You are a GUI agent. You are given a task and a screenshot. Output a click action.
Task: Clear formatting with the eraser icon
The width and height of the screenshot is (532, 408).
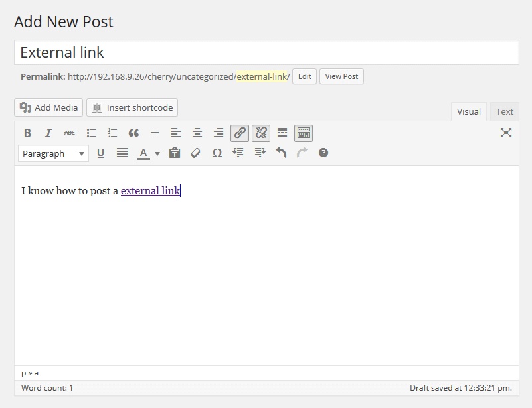196,153
